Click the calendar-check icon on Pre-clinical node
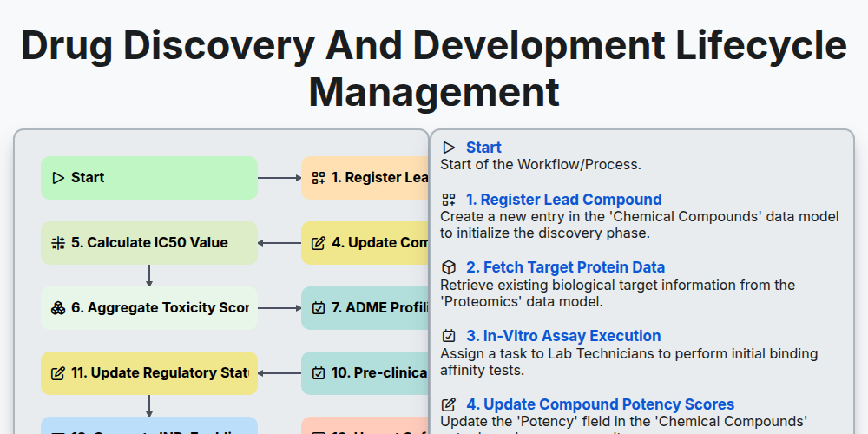 (319, 373)
